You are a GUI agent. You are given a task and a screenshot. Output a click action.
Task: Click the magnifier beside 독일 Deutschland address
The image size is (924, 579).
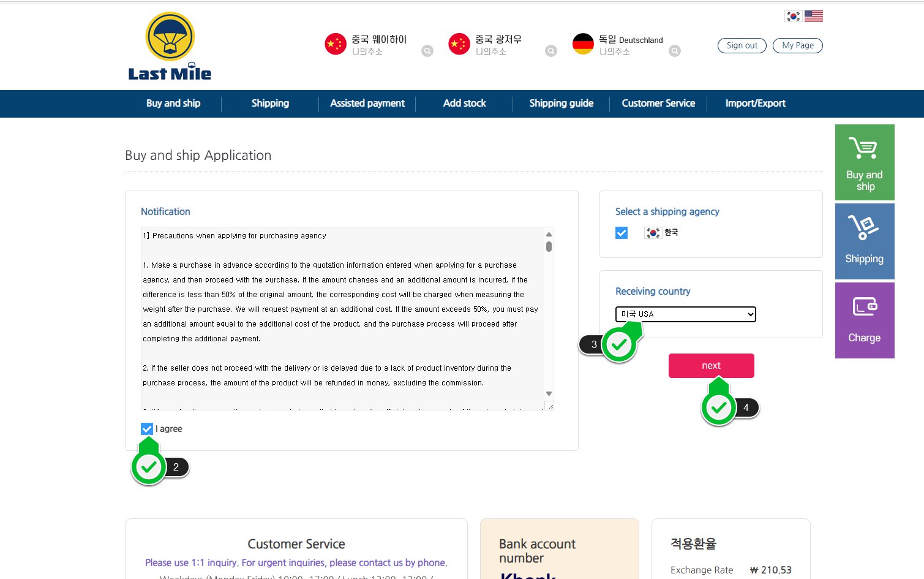tap(675, 51)
